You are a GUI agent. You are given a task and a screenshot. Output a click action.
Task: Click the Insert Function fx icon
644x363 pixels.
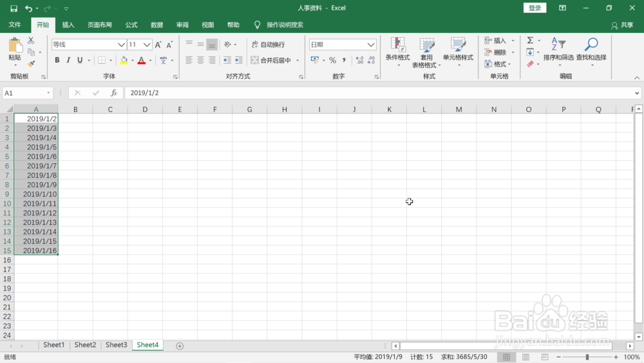(114, 93)
